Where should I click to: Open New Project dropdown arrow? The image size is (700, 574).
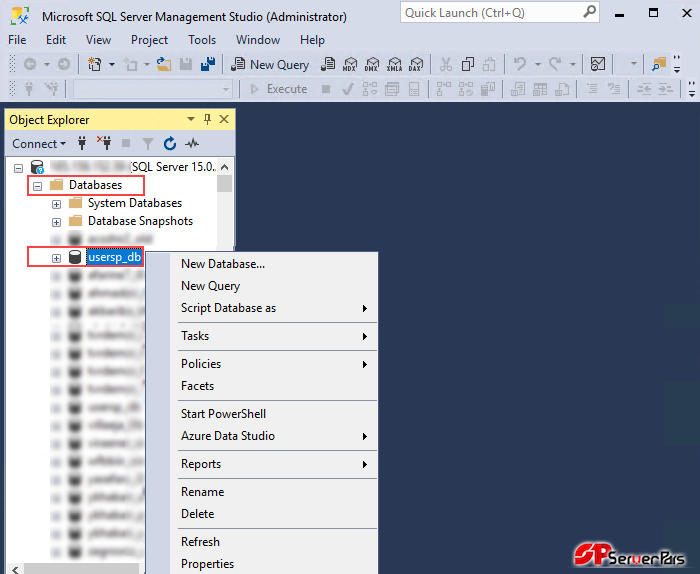[x=112, y=65]
